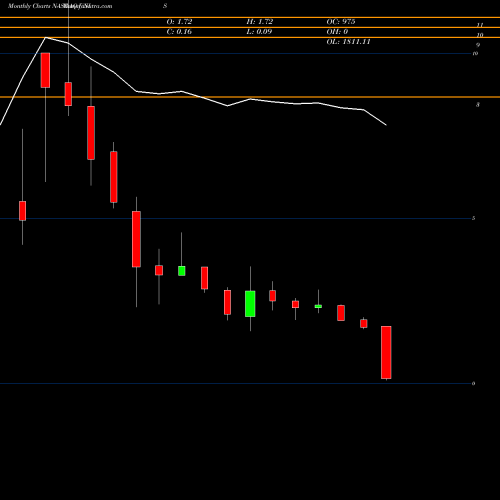The height and width of the screenshot is (500, 500).
Task: Click the "Monthly Charts" title text
Action: click(29, 6)
